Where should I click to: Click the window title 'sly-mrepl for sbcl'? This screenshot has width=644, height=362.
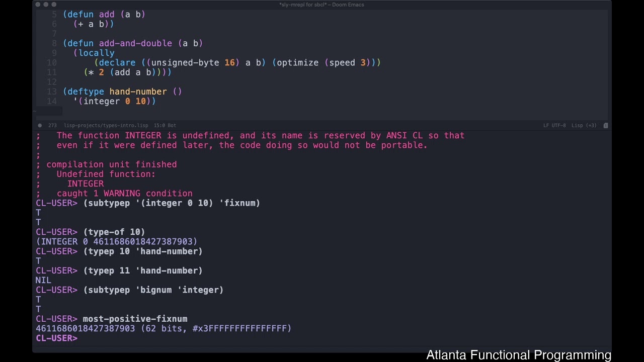[x=321, y=5]
